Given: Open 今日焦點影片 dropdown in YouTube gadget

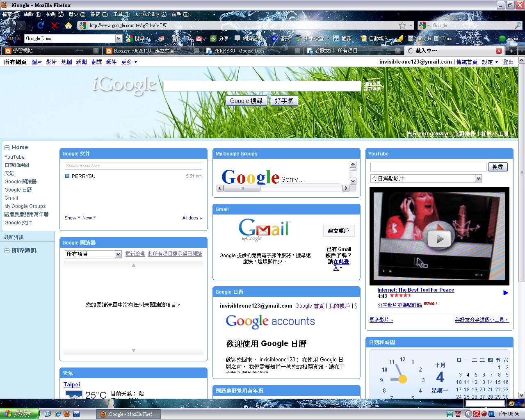Looking at the screenshot, I should 426,178.
